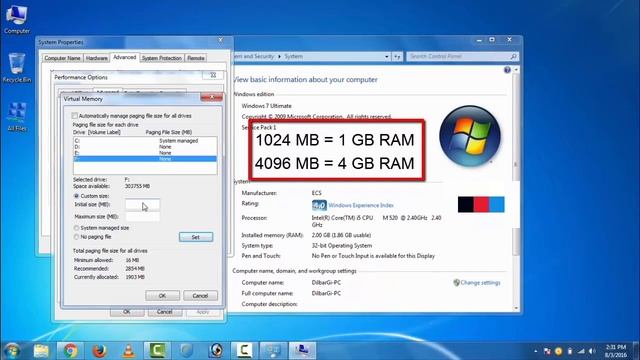Open the All Files desktop shortcut
Viewport: 640px width, 360px height.
pos(16,117)
